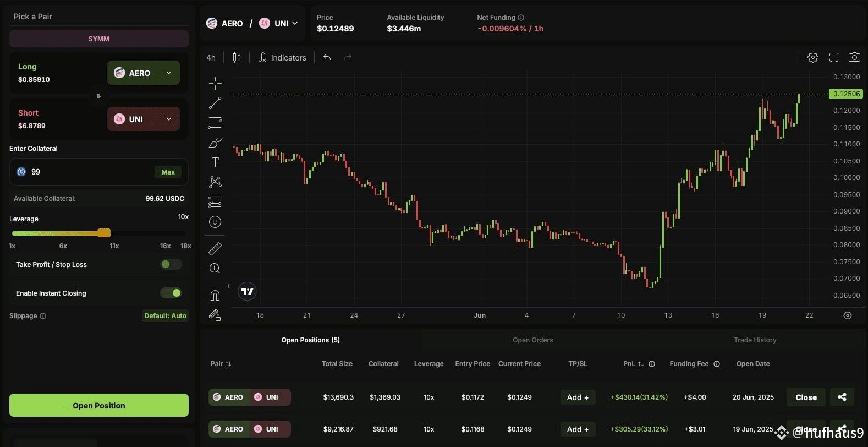868x447 pixels.
Task: Disable Enable Instant Closing switch
Action: 171,293
